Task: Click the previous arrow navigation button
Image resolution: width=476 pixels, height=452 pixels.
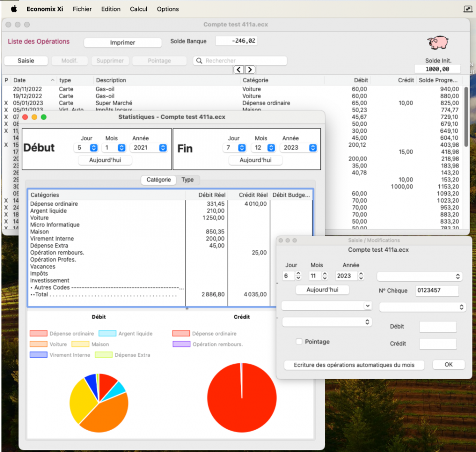Action: point(238,70)
